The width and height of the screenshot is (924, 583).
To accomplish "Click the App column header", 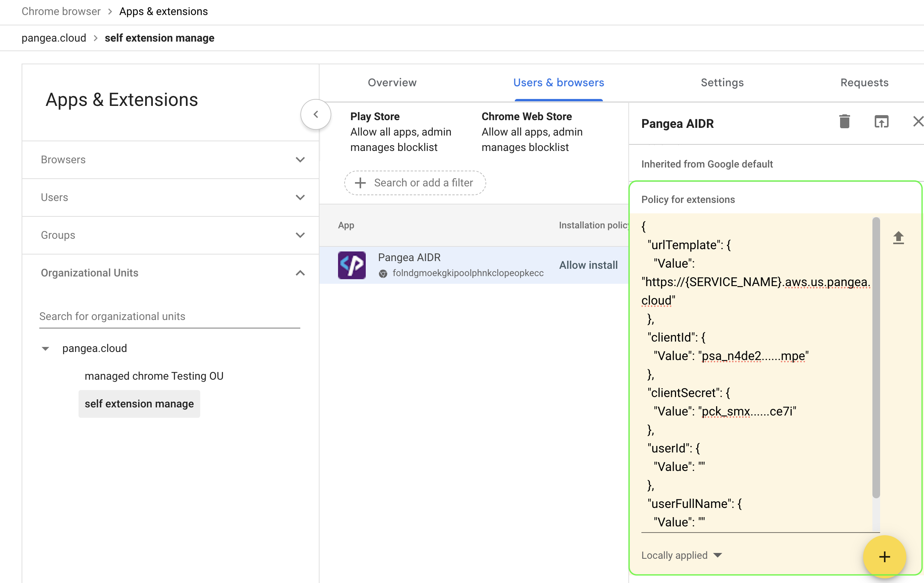I will pos(346,226).
